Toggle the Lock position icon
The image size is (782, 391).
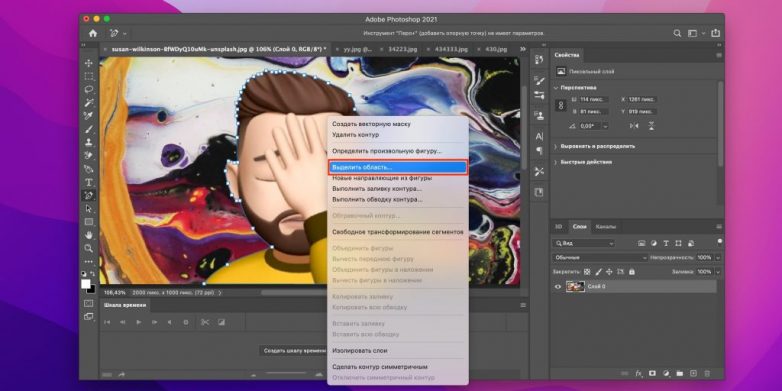click(x=609, y=272)
